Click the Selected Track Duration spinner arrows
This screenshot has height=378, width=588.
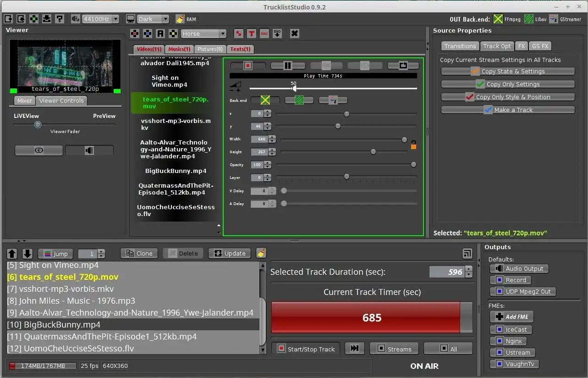468,272
